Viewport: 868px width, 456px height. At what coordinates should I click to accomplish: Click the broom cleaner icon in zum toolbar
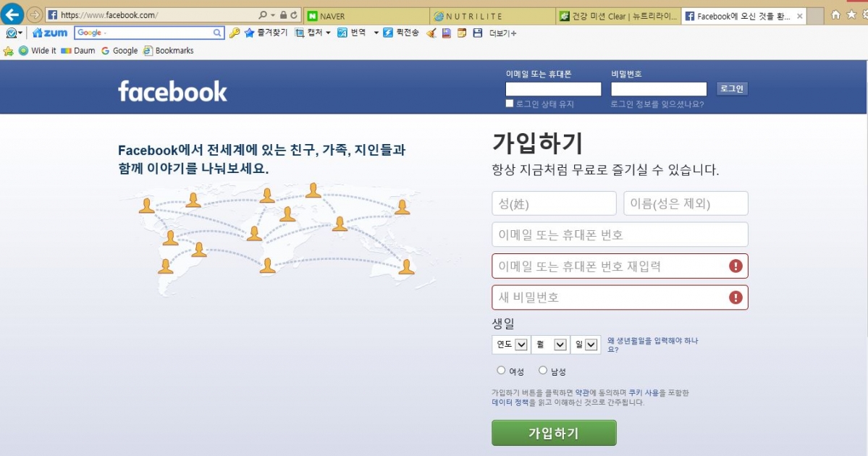click(431, 33)
